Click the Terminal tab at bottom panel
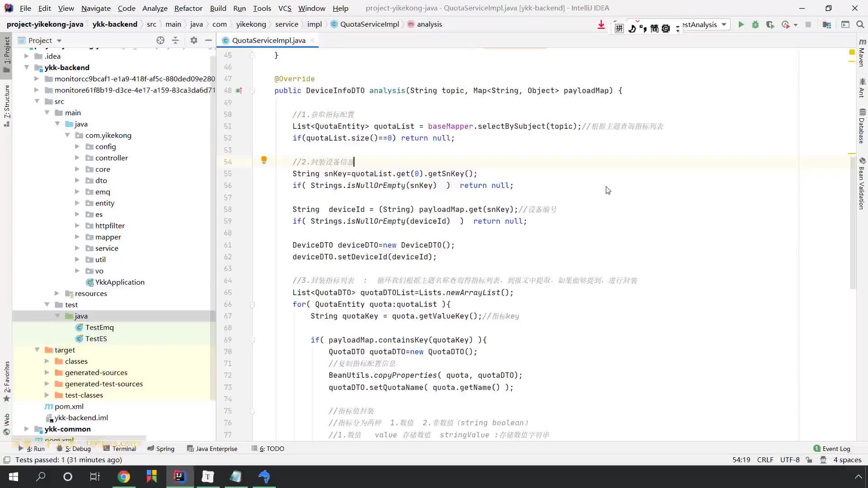The width and height of the screenshot is (868, 488). (123, 448)
